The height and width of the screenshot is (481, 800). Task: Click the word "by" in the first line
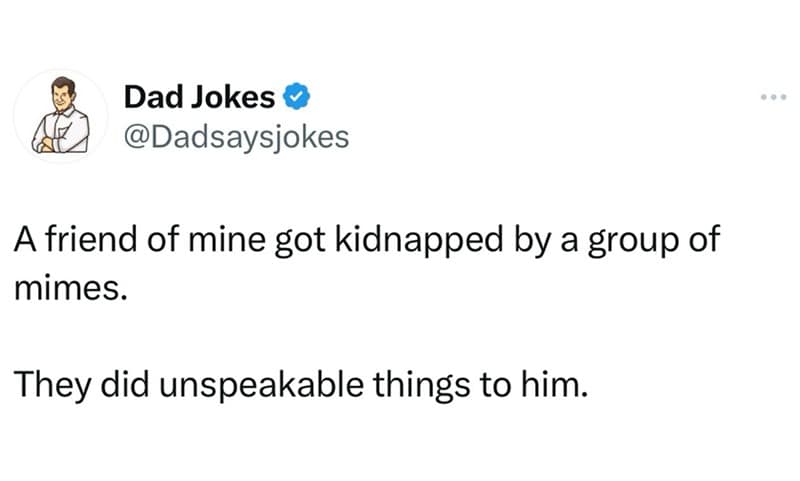click(x=532, y=240)
